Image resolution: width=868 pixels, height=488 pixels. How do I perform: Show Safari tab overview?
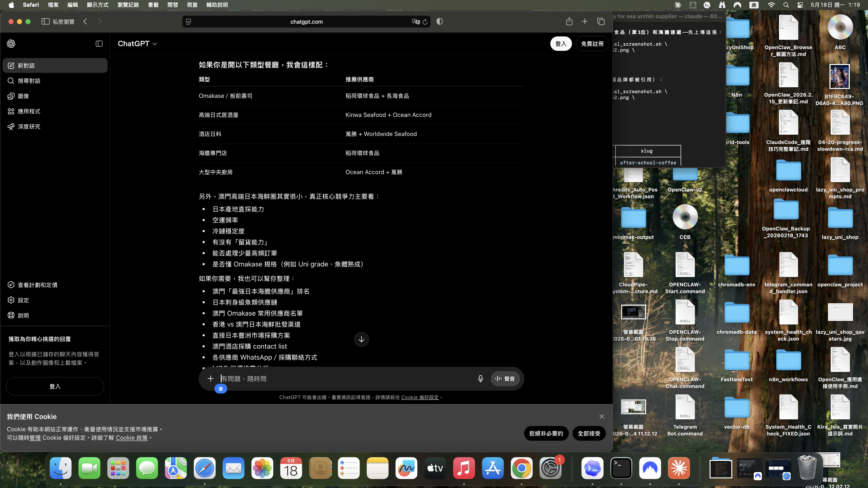601,22
